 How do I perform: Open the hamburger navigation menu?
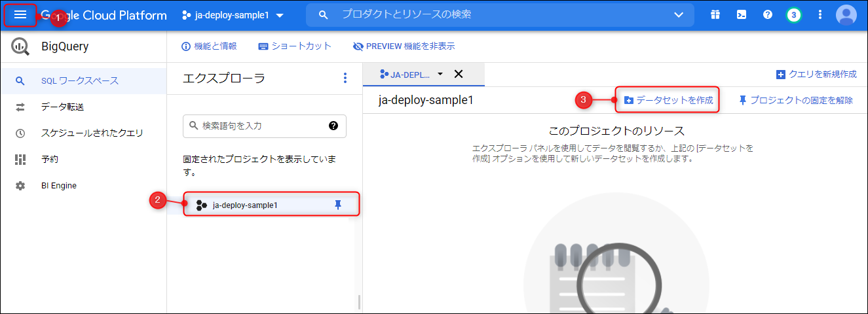click(20, 15)
